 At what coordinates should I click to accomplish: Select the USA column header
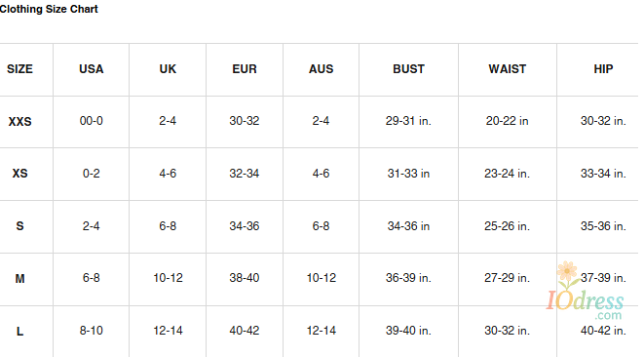coord(92,68)
